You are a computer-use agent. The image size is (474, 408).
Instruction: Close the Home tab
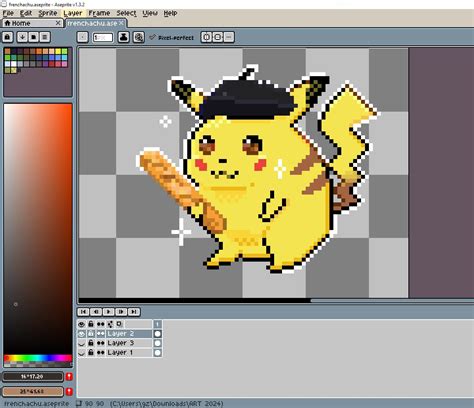click(x=58, y=23)
